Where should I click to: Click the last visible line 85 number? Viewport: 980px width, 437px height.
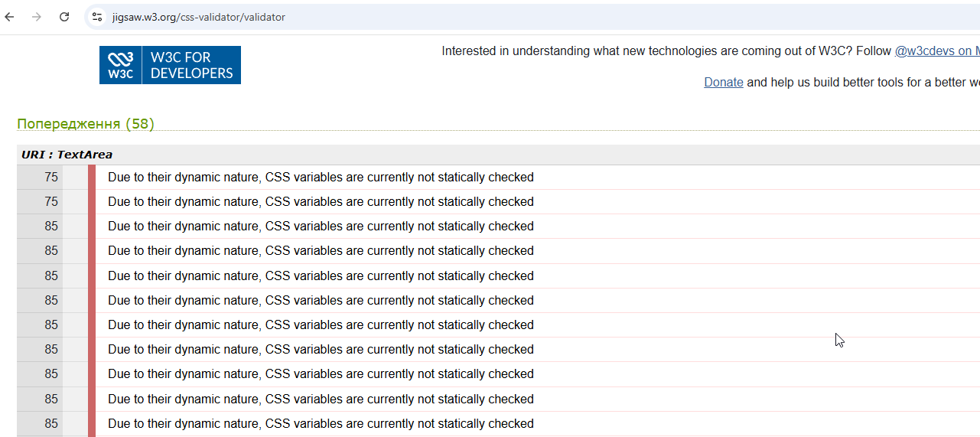coord(51,424)
